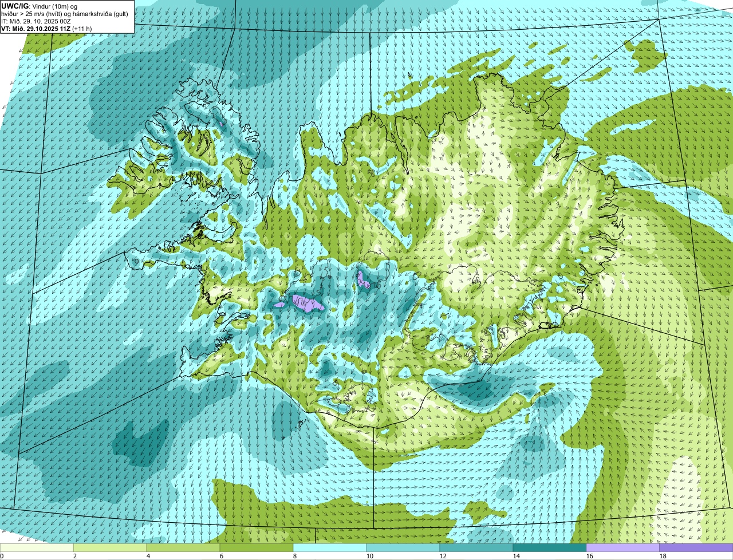Click the pale yellow 0–2 legend swatch

37,548
